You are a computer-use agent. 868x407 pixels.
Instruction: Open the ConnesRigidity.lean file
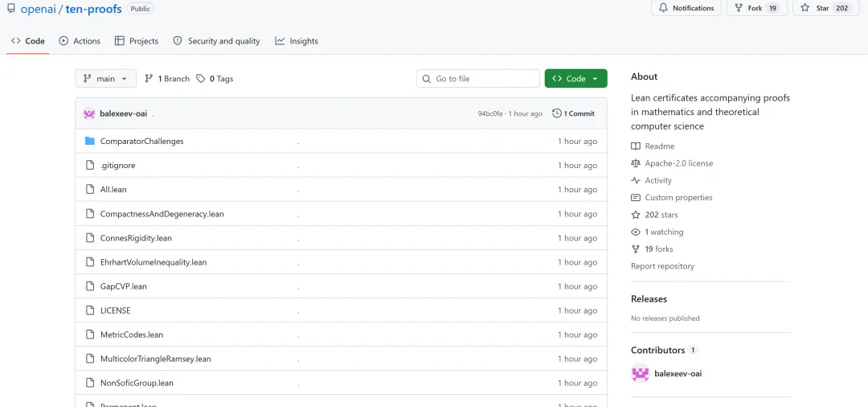(x=136, y=238)
